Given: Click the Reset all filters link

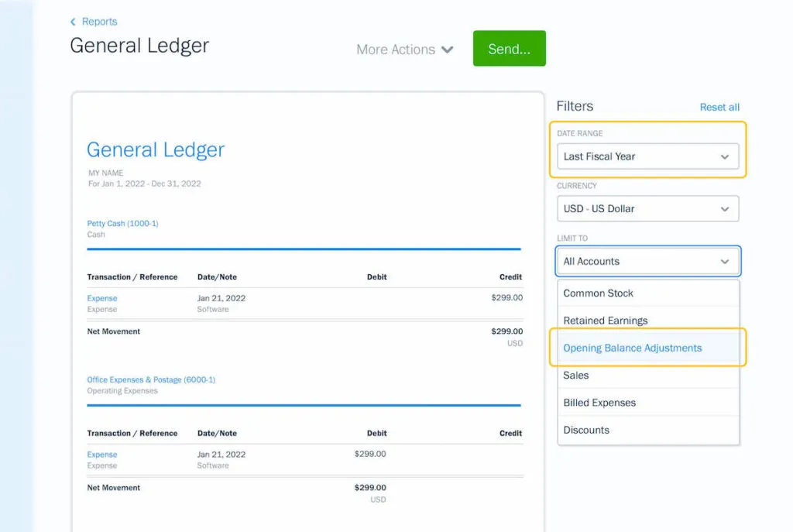Looking at the screenshot, I should click(721, 107).
